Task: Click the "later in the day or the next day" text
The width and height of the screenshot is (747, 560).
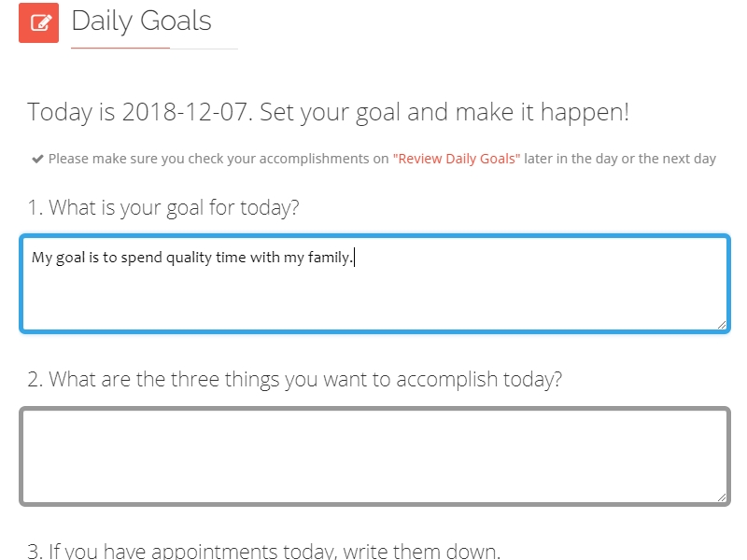Action: point(620,159)
